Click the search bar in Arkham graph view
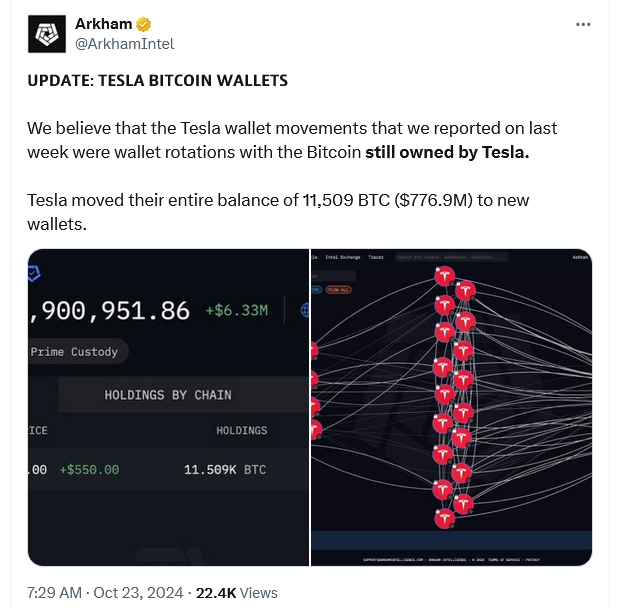The height and width of the screenshot is (608, 621). tap(450, 257)
